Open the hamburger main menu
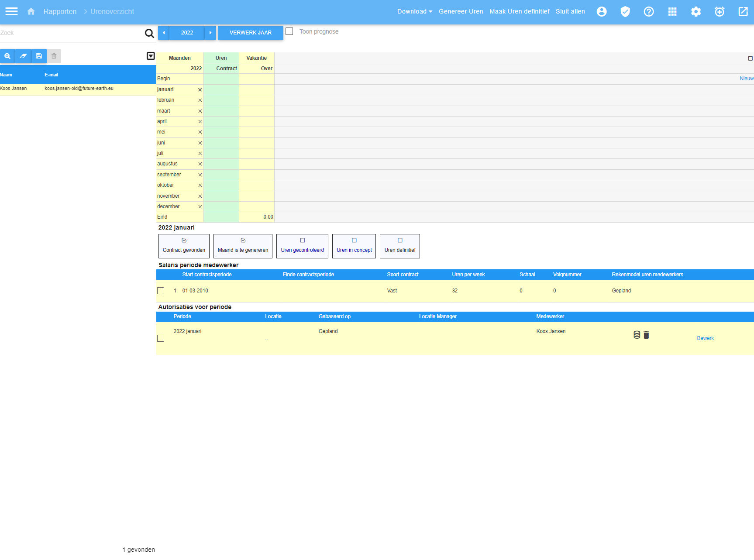 pyautogui.click(x=11, y=11)
